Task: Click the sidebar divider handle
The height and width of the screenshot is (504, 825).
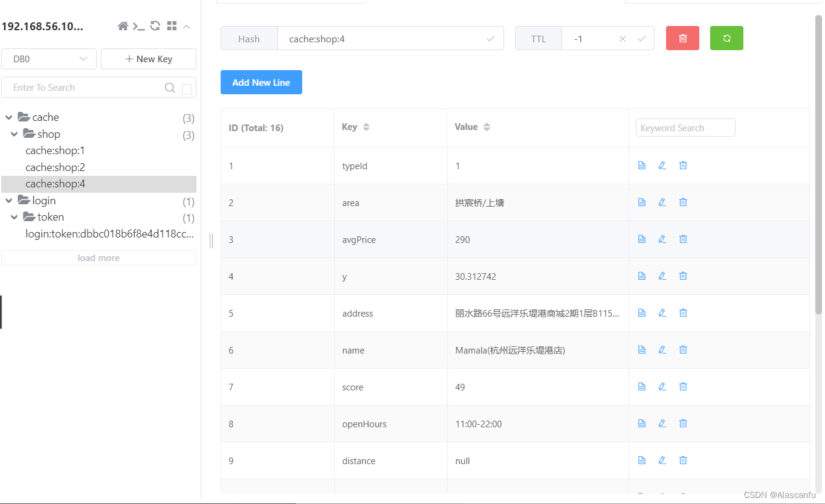Action: pyautogui.click(x=211, y=241)
